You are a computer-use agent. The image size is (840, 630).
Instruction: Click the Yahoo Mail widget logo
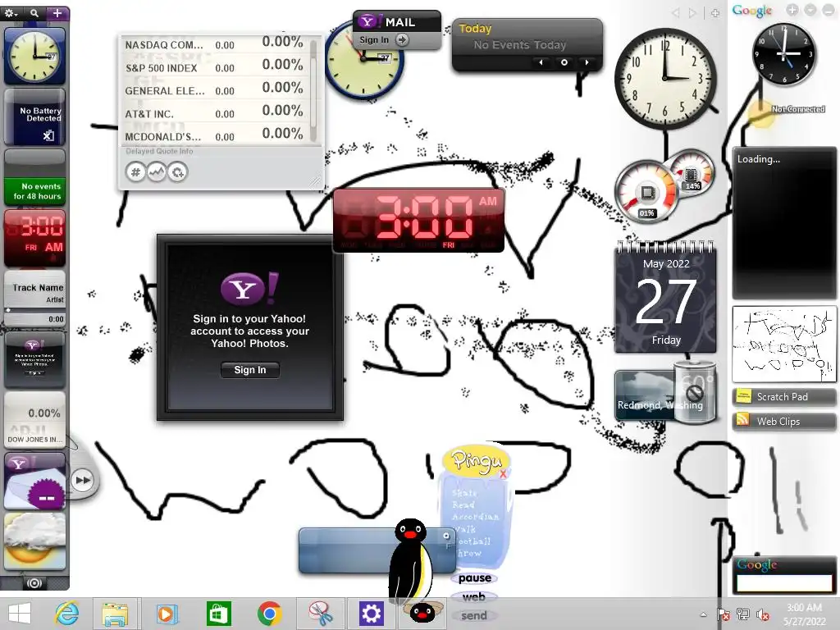[367, 21]
